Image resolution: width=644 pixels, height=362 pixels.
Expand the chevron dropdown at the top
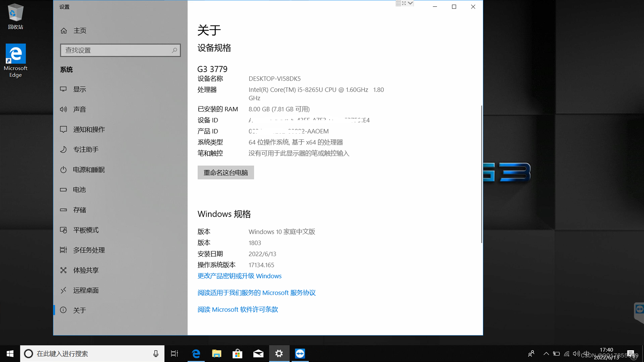coord(410,3)
